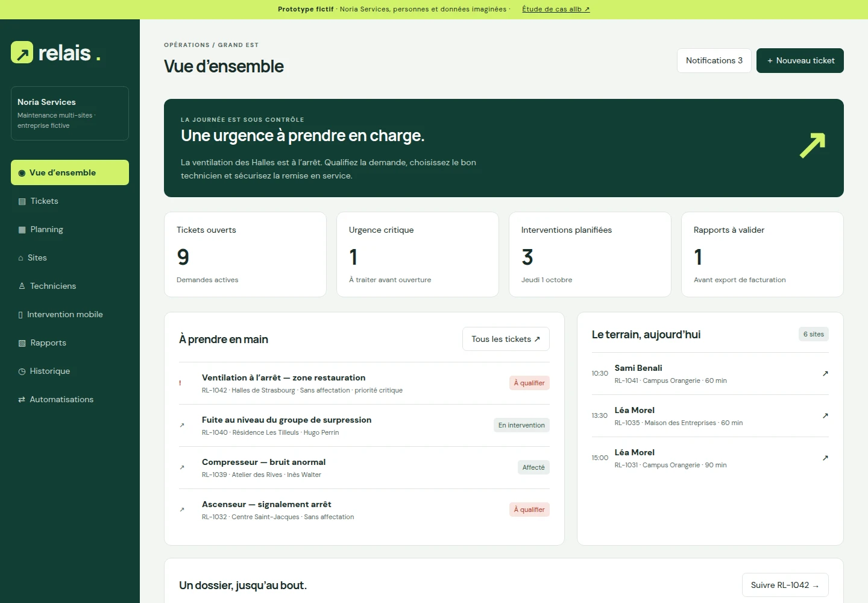
Task: Open the Rapports à valider card
Action: pos(763,254)
